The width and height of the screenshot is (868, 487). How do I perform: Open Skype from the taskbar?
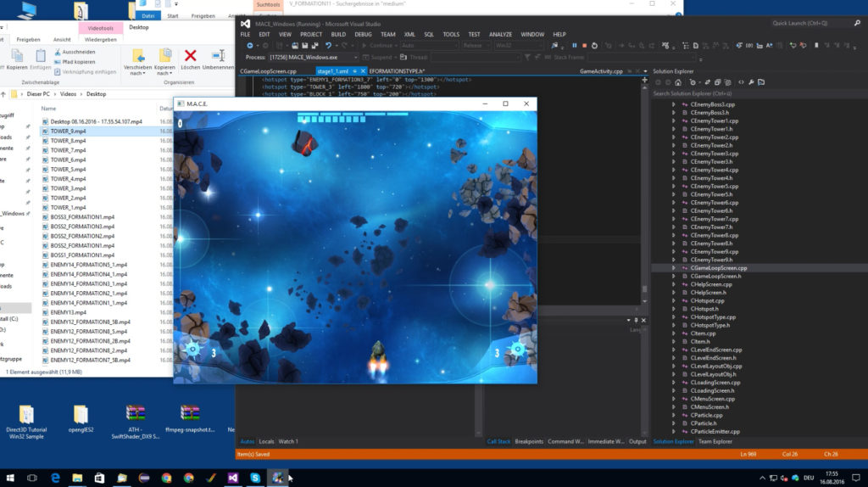pos(255,478)
